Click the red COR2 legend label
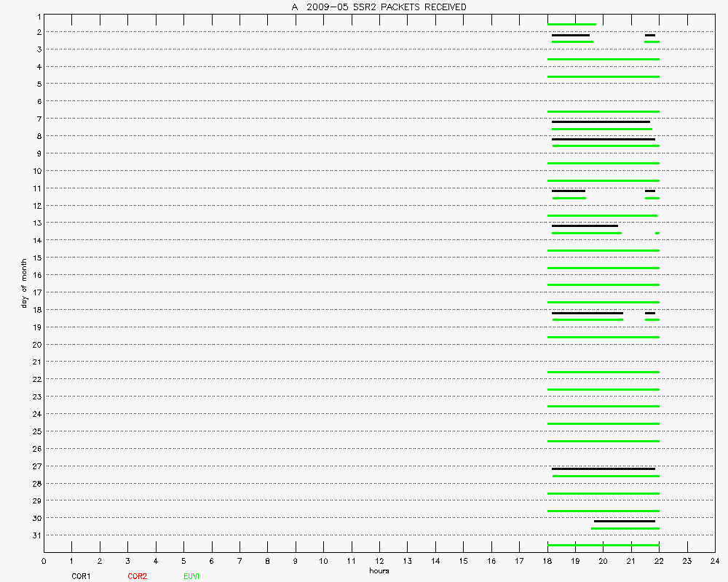The height and width of the screenshot is (582, 728). (137, 576)
